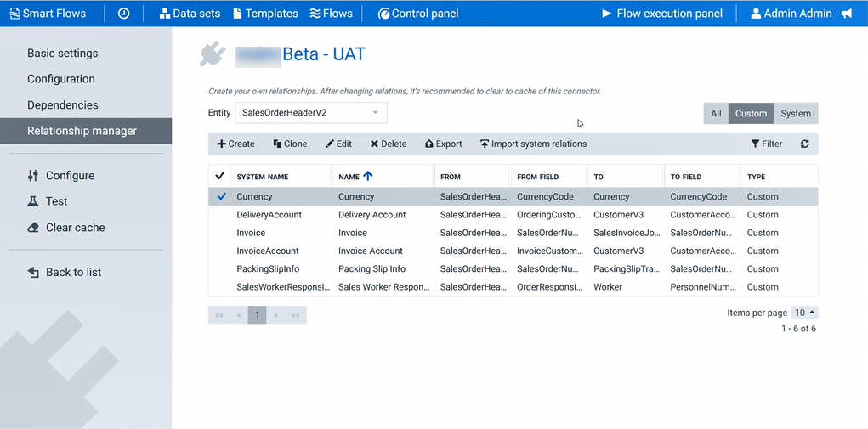Screen dimensions: 868x429
Task: Select the DeliveryAccount row
Action: click(513, 214)
